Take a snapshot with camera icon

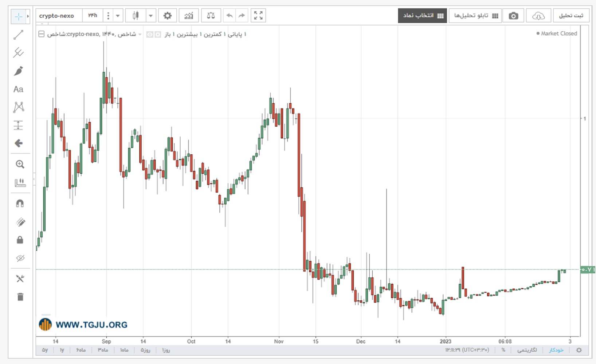pyautogui.click(x=513, y=16)
